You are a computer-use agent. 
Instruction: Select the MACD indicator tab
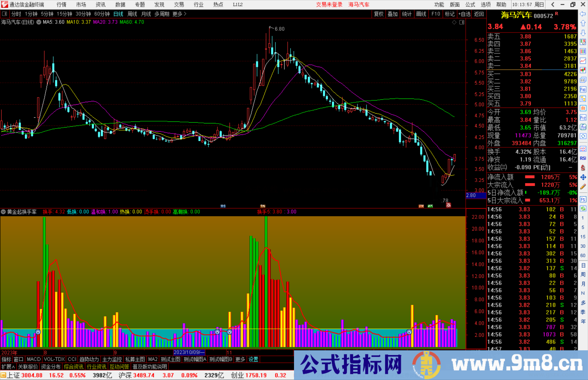tap(34, 359)
